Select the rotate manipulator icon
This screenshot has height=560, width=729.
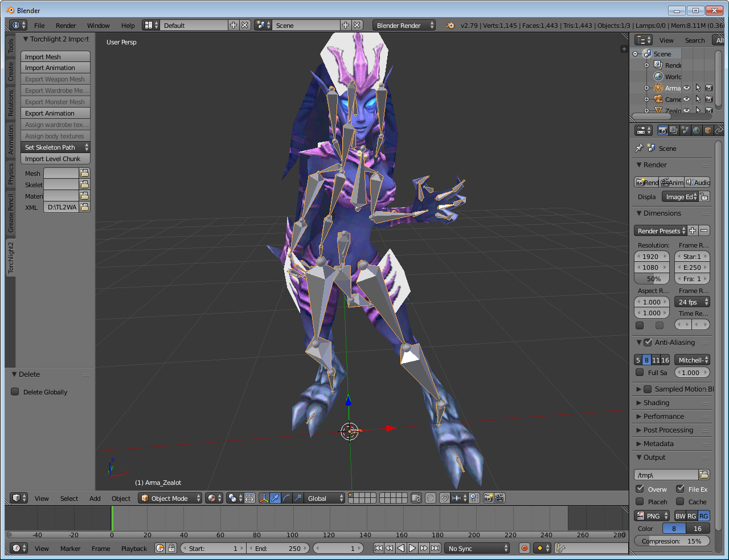(x=286, y=498)
